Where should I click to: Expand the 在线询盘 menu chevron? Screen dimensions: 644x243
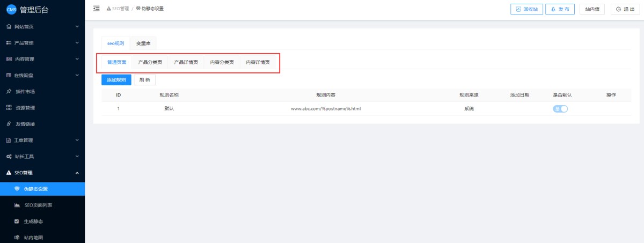[x=77, y=75]
